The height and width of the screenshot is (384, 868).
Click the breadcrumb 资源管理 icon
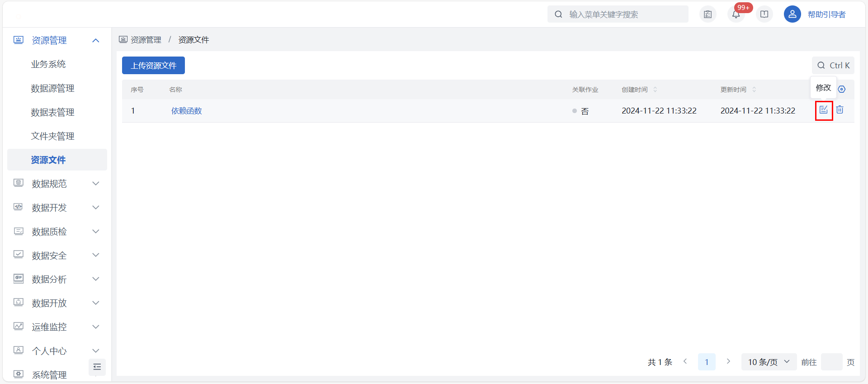[123, 39]
